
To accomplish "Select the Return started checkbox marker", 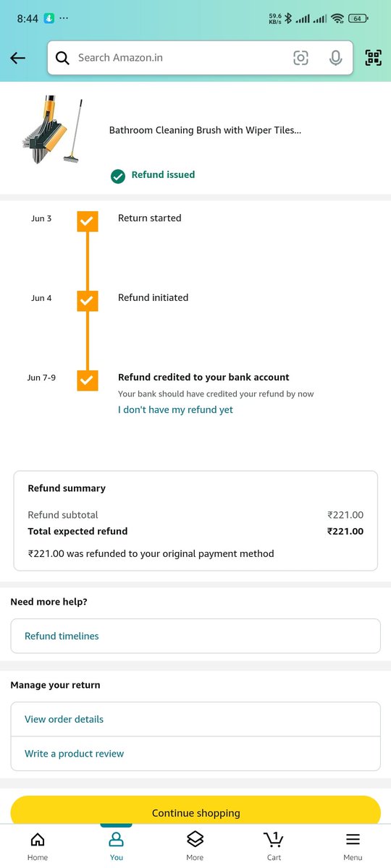I will 88,221.
